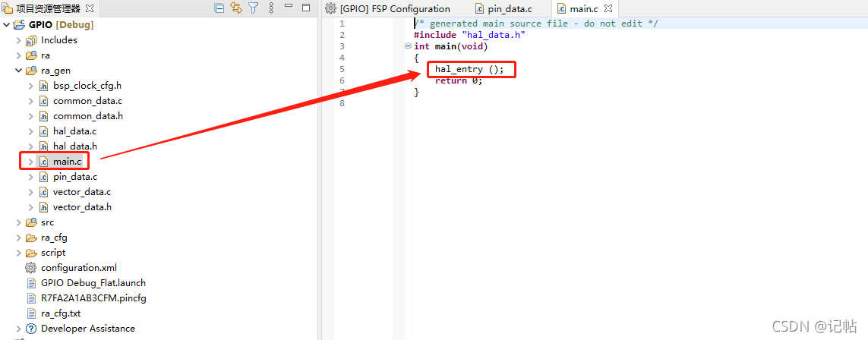The height and width of the screenshot is (340, 868).
Task: Toggle Link with Editor arrows icon
Action: 236,8
